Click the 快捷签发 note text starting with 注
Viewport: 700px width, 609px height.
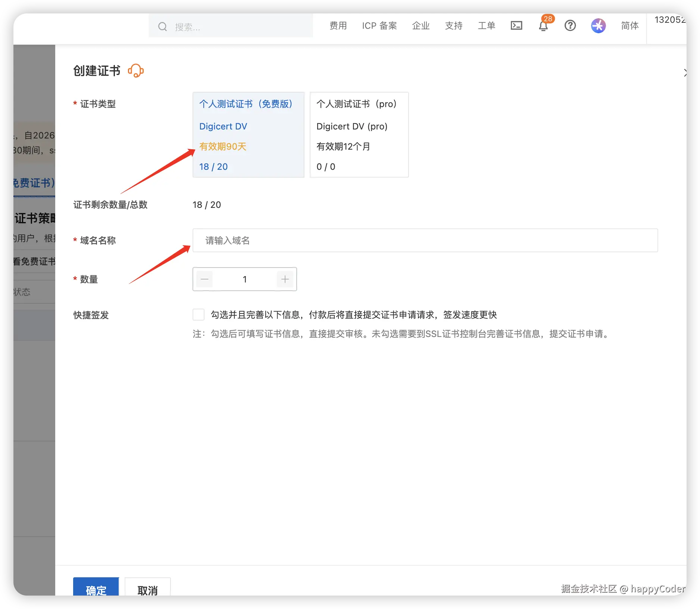point(402,334)
